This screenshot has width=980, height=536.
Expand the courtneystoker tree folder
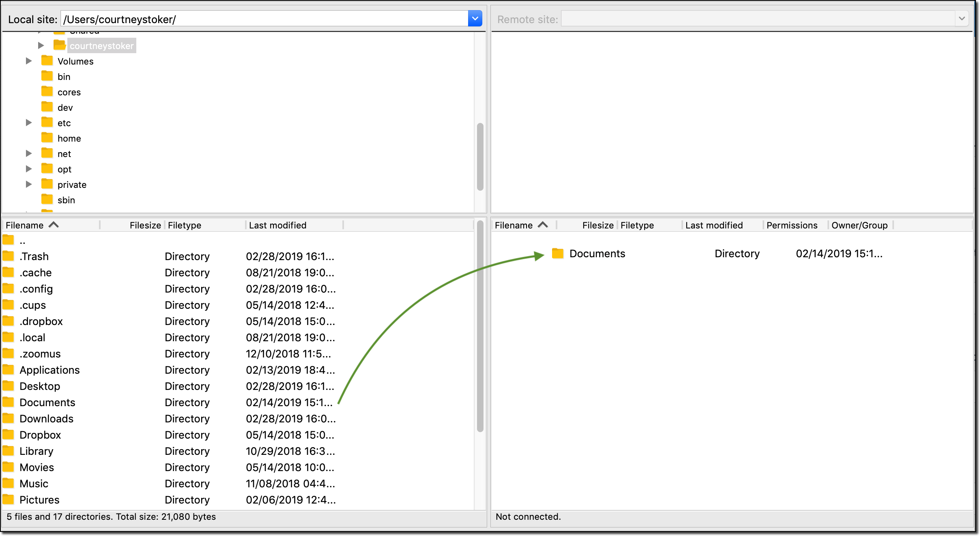pos(41,45)
